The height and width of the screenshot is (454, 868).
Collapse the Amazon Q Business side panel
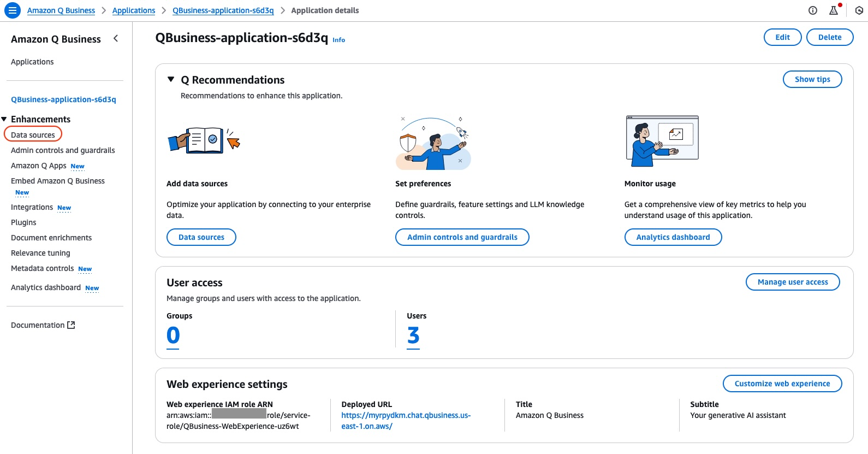116,38
